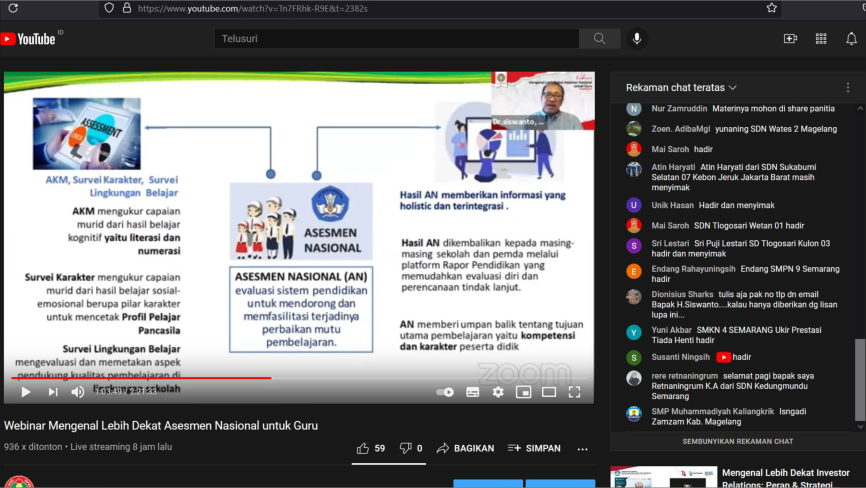Image resolution: width=866 pixels, height=488 pixels.
Task: Switch to theater mode view
Action: 548,392
